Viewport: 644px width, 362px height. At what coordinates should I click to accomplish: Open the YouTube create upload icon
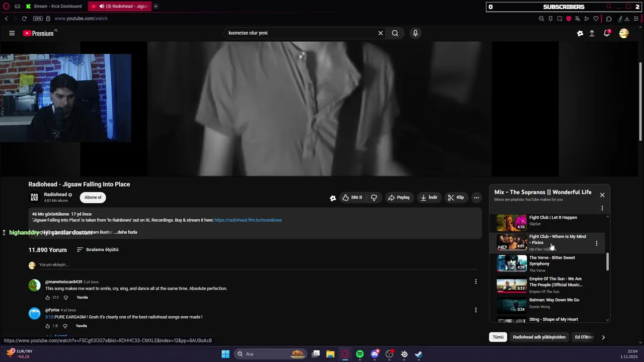592,33
